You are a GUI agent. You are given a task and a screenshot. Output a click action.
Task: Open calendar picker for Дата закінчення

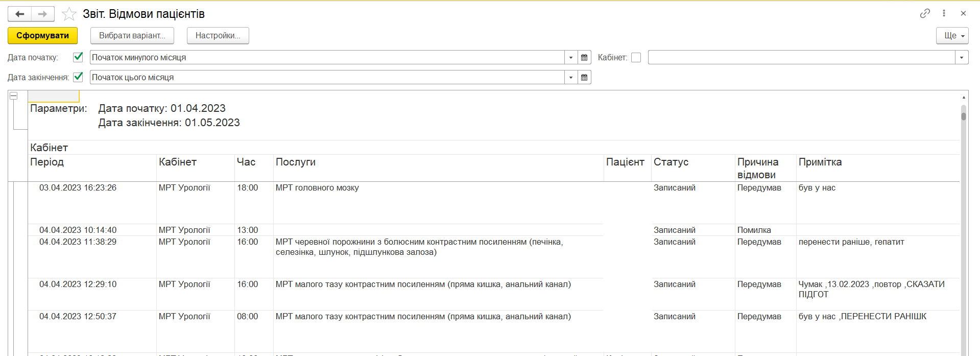584,77
